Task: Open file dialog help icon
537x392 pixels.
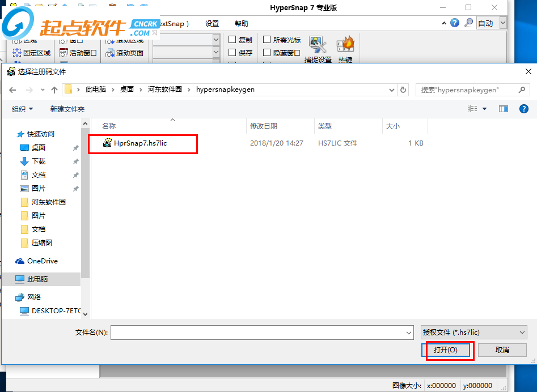Action: click(x=523, y=109)
